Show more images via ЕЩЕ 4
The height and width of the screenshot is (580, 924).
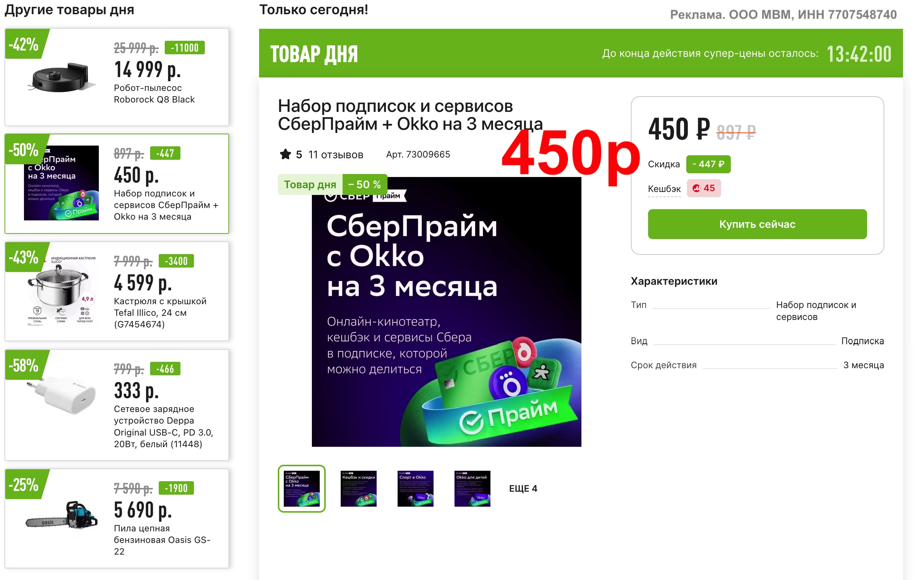[523, 488]
